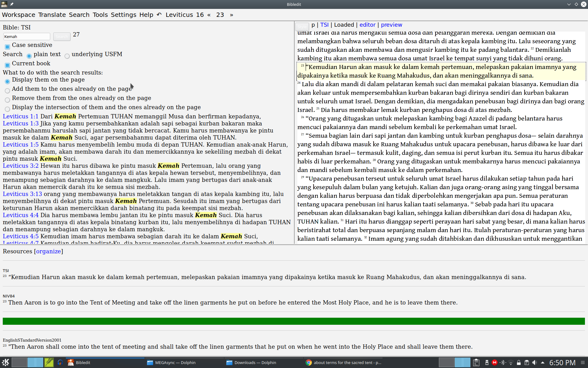The width and height of the screenshot is (588, 368).
Task: Open the Workspace menu
Action: [x=18, y=15]
